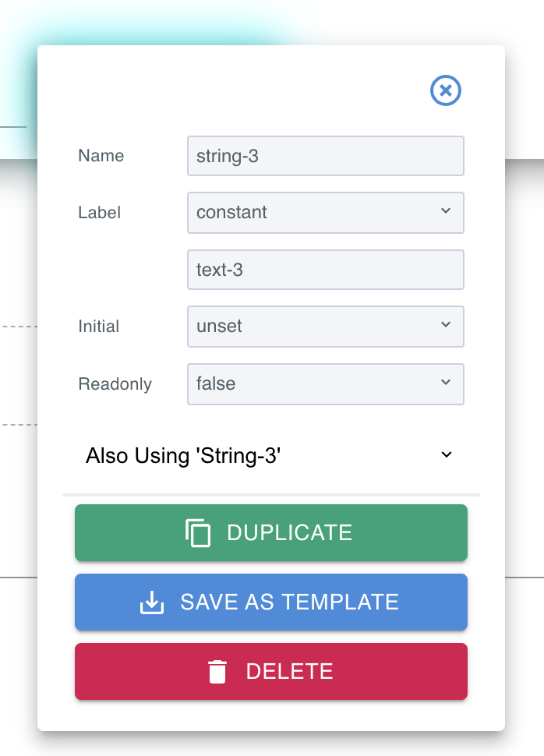Click the download icon on Save As Template

(152, 602)
